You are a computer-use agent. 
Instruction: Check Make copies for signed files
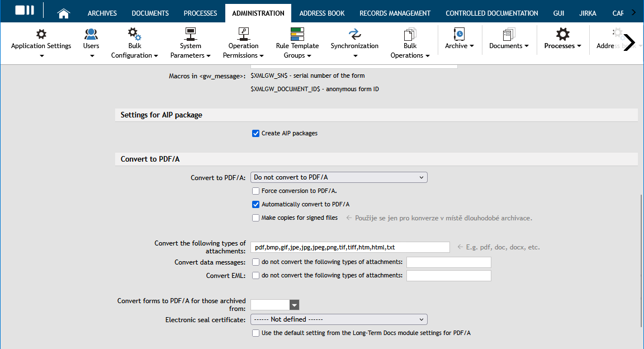coord(256,218)
